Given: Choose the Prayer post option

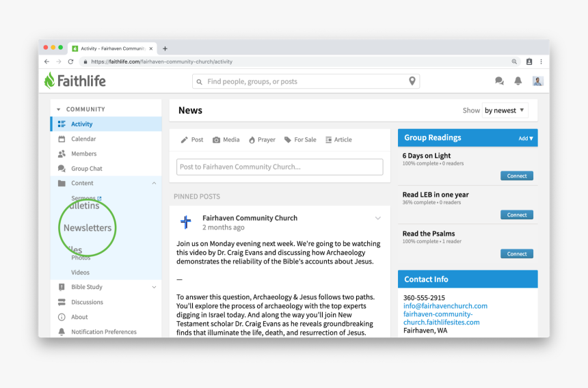Looking at the screenshot, I should (x=262, y=140).
